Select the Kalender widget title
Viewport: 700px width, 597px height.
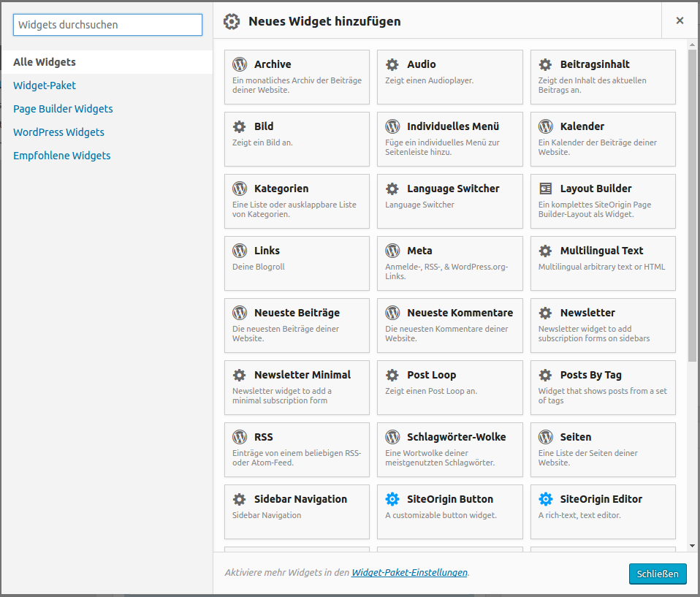[x=582, y=126]
